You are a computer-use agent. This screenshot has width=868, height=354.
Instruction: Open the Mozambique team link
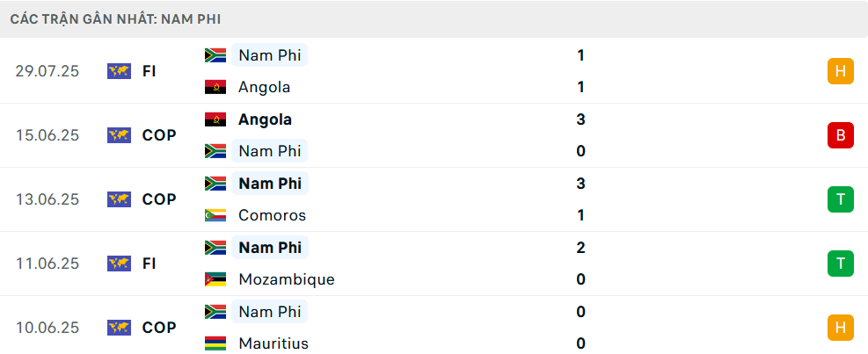point(287,279)
